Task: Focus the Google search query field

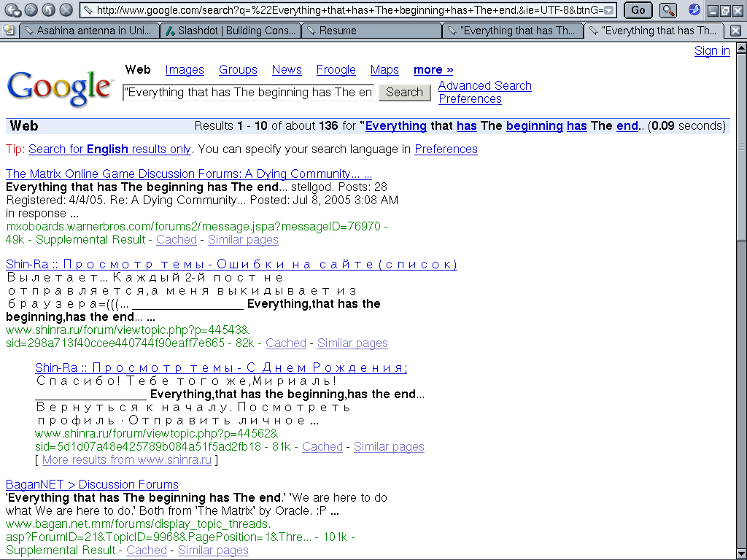Action: (x=249, y=93)
